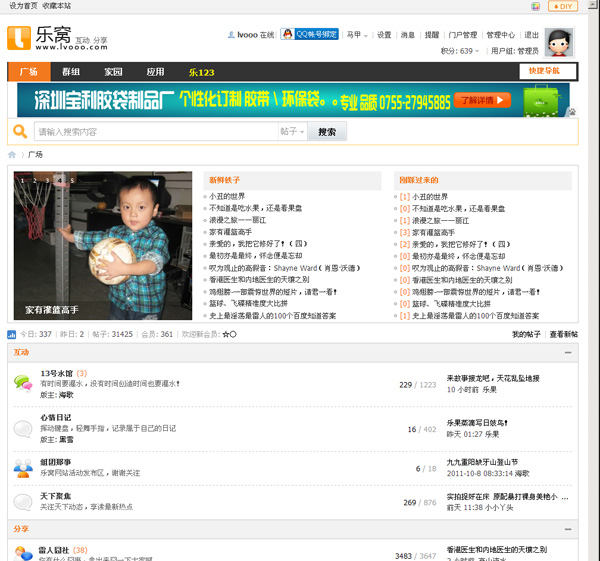Open the DIY button

tap(563, 6)
